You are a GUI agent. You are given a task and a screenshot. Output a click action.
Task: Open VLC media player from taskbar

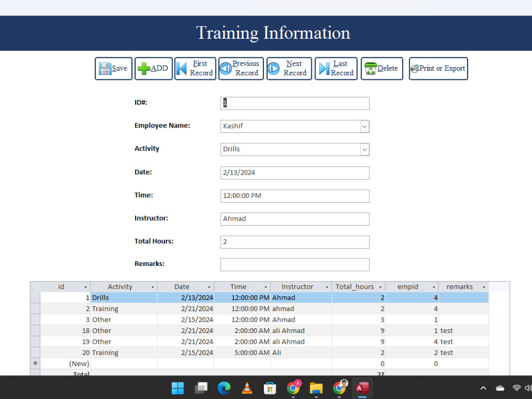tap(247, 388)
